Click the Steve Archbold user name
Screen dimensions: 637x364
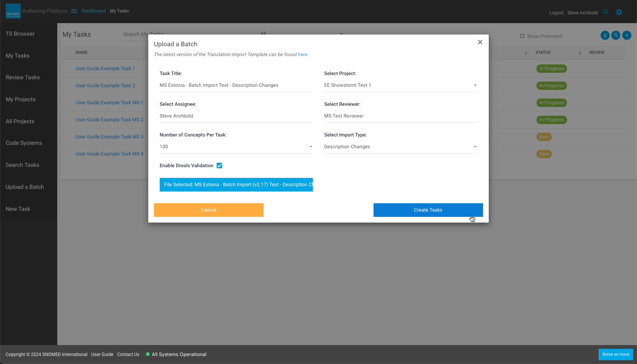click(582, 13)
